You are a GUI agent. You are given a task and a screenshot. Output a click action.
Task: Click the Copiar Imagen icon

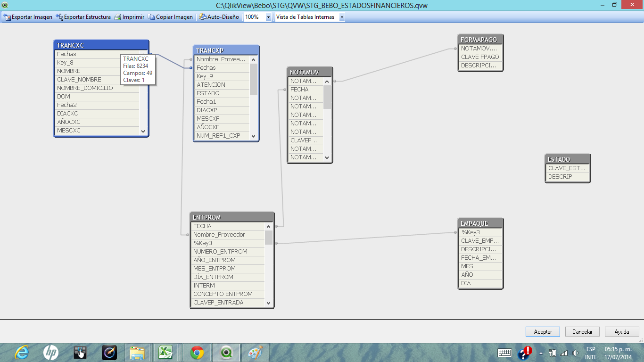tap(151, 17)
